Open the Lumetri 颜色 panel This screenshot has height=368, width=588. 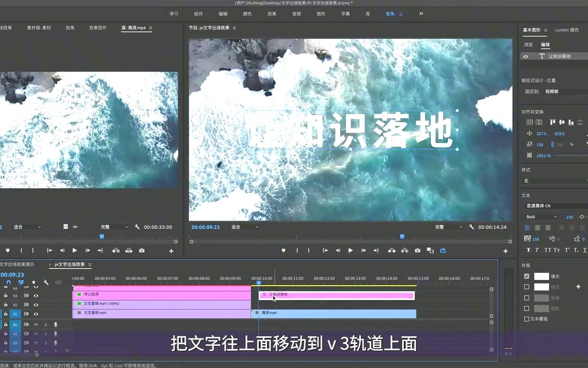[567, 30]
